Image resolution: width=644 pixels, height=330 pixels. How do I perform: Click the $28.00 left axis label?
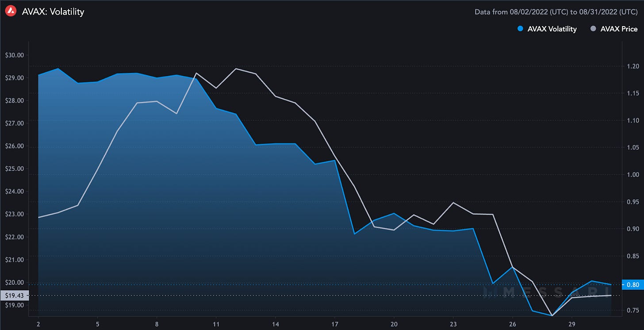(x=15, y=100)
